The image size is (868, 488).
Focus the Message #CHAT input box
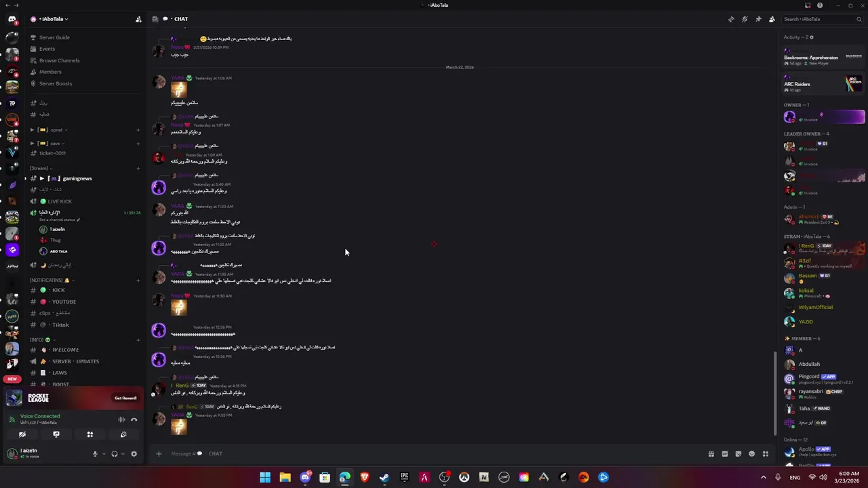pyautogui.click(x=434, y=453)
